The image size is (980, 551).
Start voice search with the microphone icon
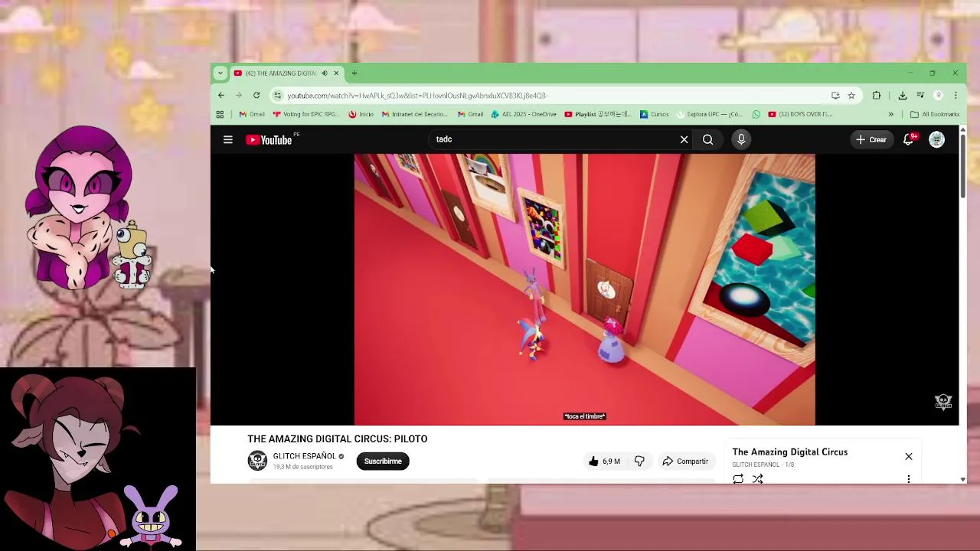(741, 139)
